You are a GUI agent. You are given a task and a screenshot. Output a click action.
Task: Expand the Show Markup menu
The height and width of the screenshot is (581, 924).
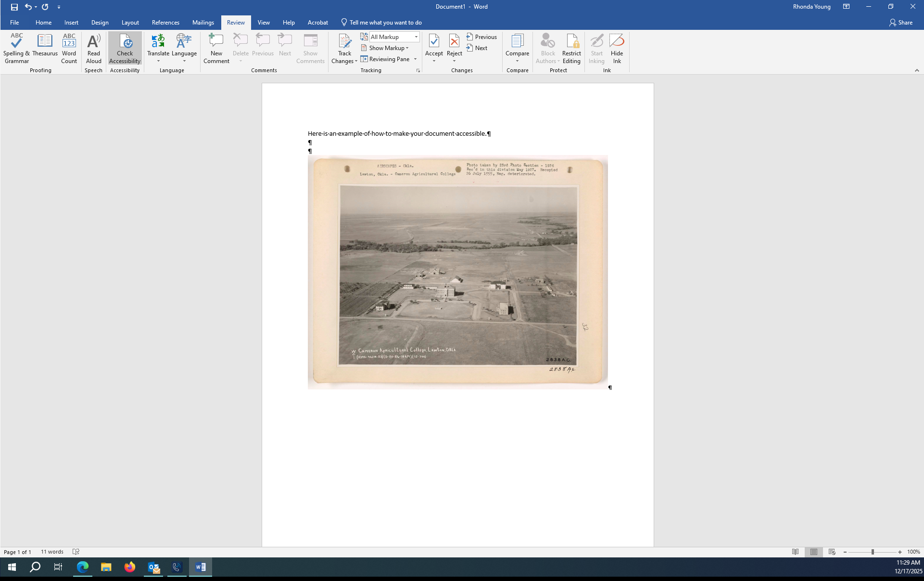point(386,48)
